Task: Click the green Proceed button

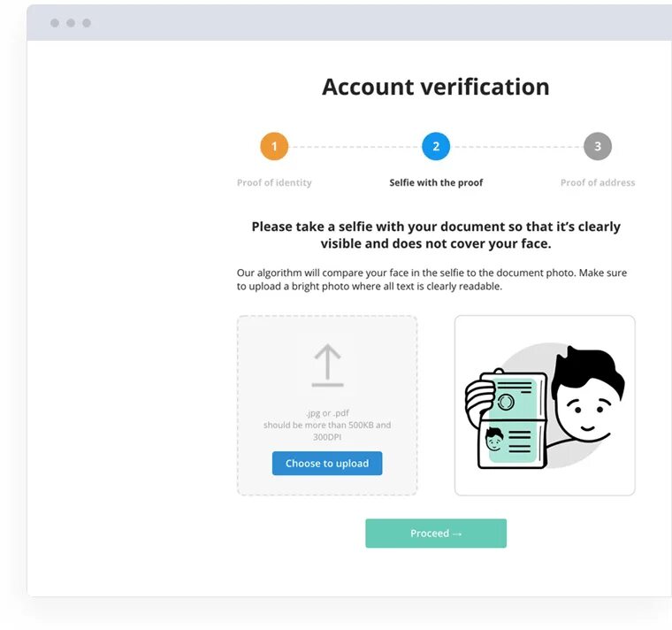Action: click(436, 533)
